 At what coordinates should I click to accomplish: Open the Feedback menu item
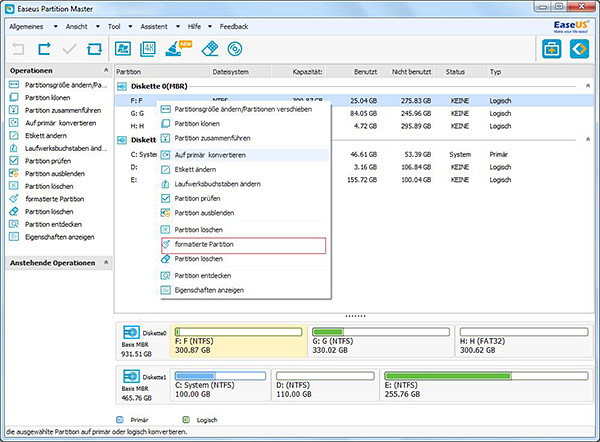pos(234,26)
